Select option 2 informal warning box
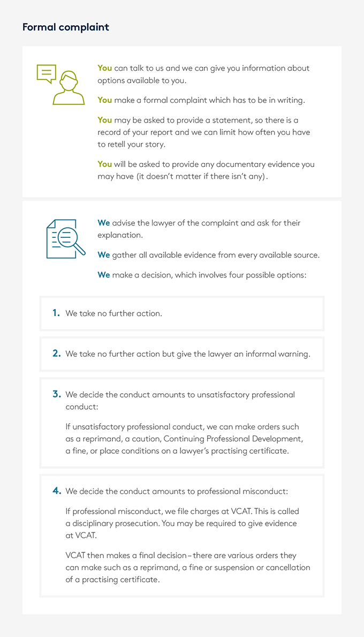 pyautogui.click(x=182, y=354)
